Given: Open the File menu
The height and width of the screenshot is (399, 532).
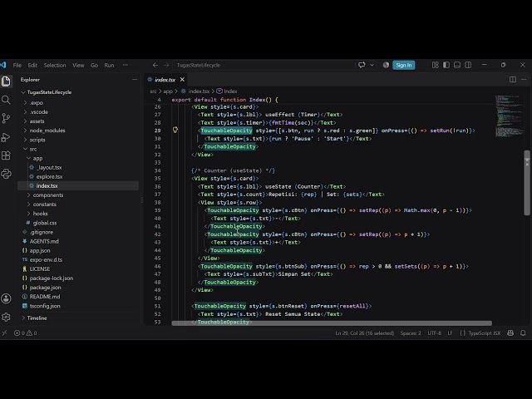Looking at the screenshot, I should (17, 65).
